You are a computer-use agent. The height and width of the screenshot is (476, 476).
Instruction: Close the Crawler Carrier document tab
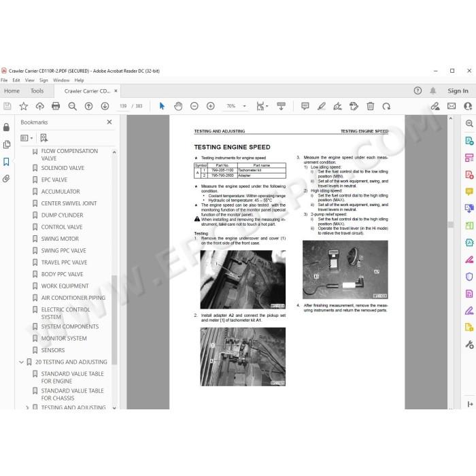tap(116, 90)
